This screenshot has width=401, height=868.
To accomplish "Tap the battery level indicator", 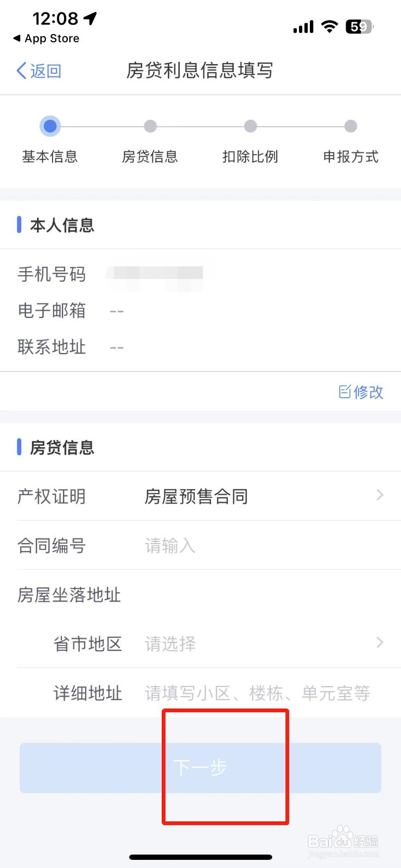I will pos(360,27).
